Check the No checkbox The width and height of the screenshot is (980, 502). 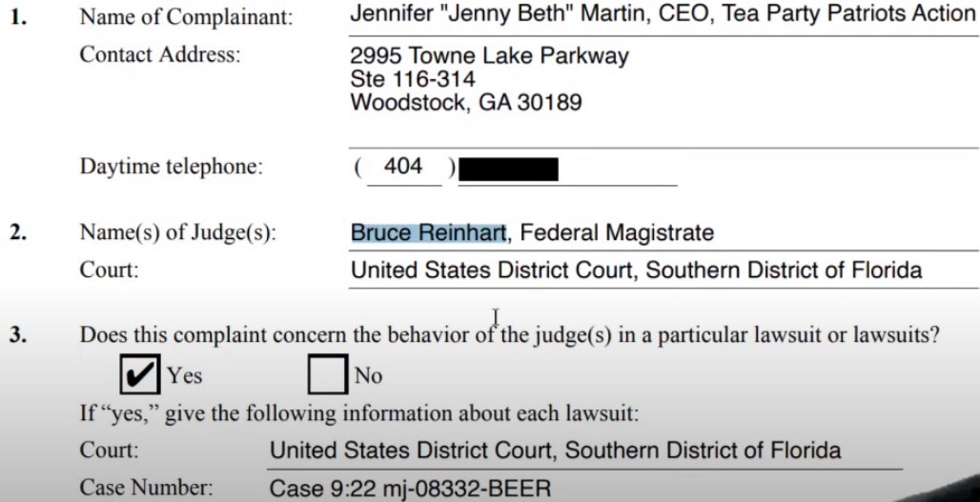coord(327,374)
